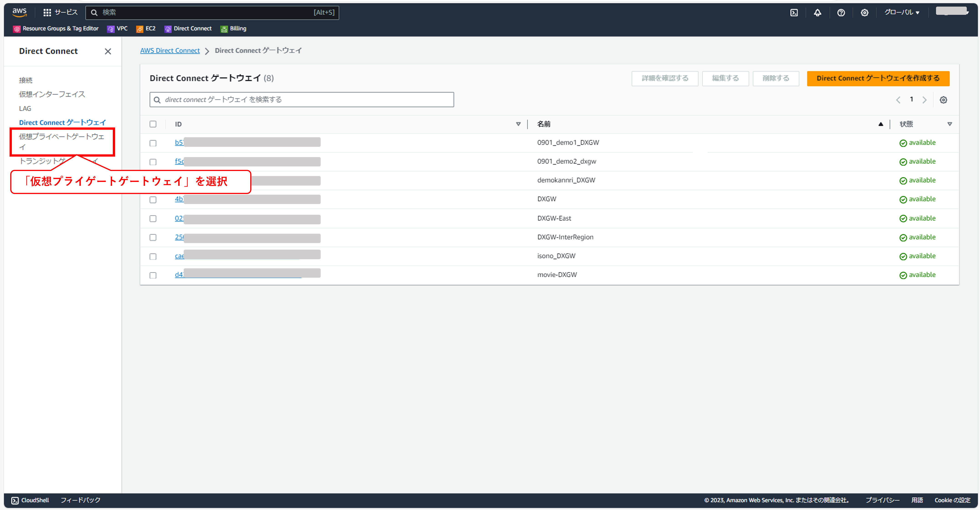
Task: Follow the AWS Direct Connect breadcrumb link
Action: point(170,51)
